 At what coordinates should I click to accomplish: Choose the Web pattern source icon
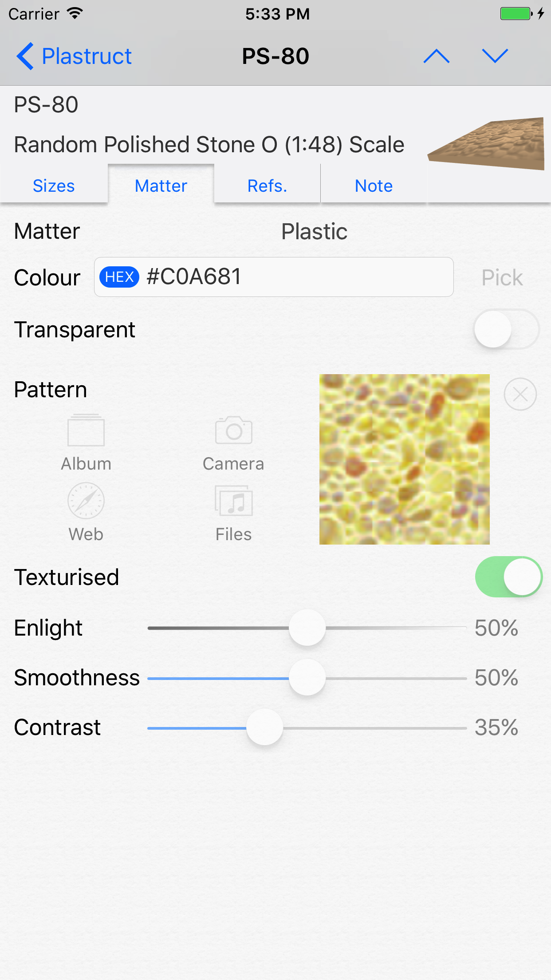86,501
